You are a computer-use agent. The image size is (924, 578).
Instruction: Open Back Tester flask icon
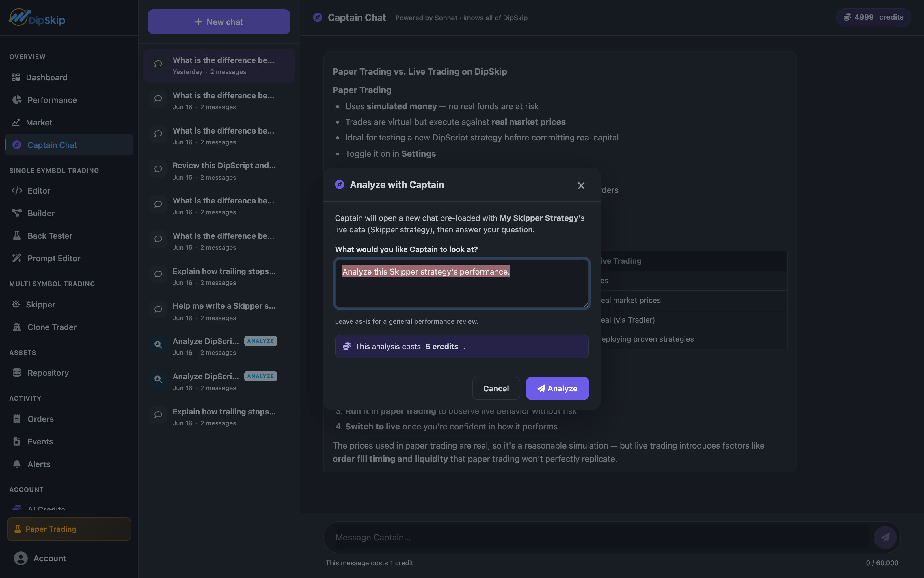(x=17, y=236)
